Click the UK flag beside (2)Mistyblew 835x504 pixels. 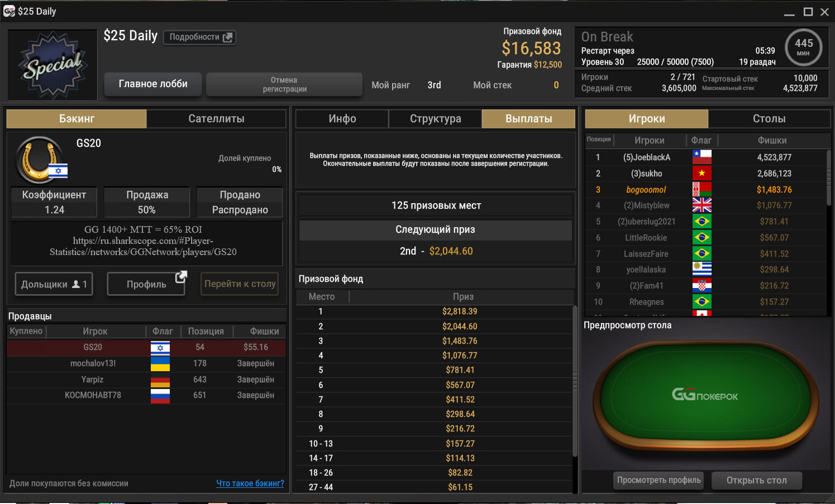tap(702, 205)
